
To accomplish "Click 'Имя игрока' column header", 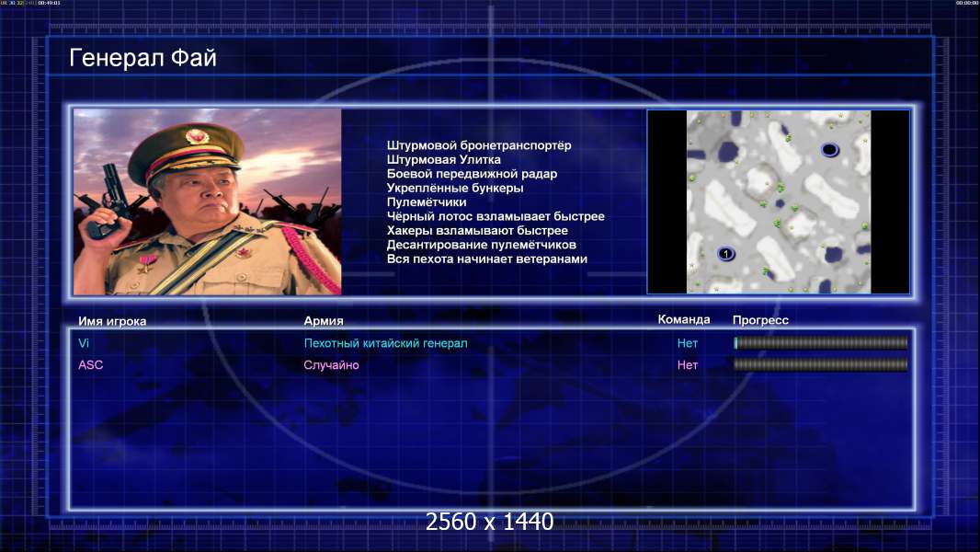I will pyautogui.click(x=112, y=321).
